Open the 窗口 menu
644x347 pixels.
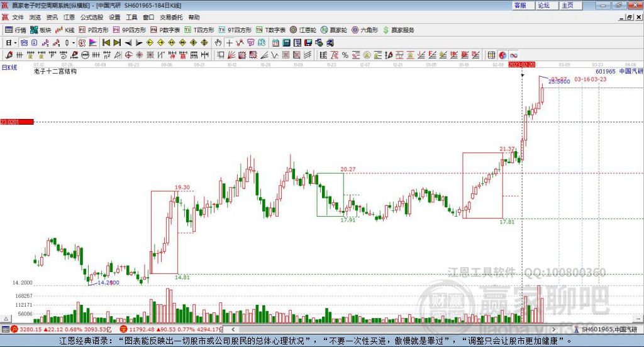[148, 17]
